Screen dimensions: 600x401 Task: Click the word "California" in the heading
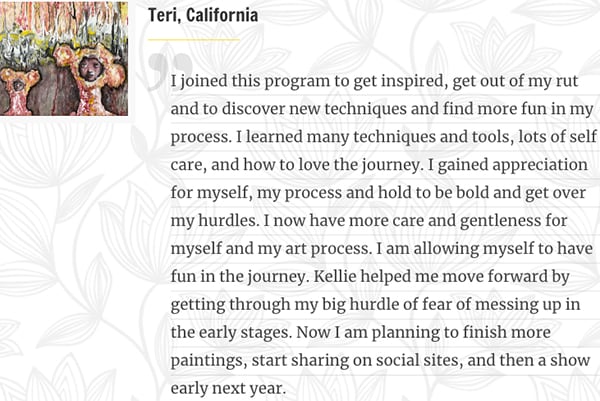[222, 15]
